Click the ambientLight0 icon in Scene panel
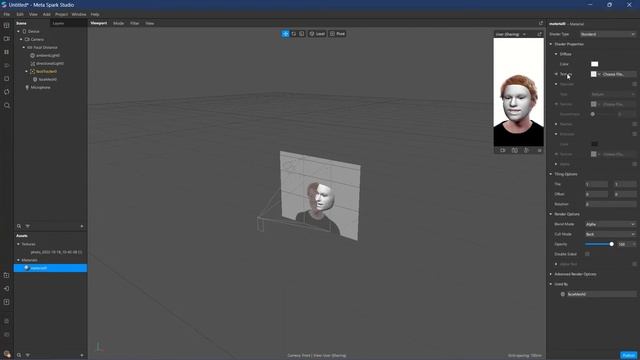 (33, 56)
